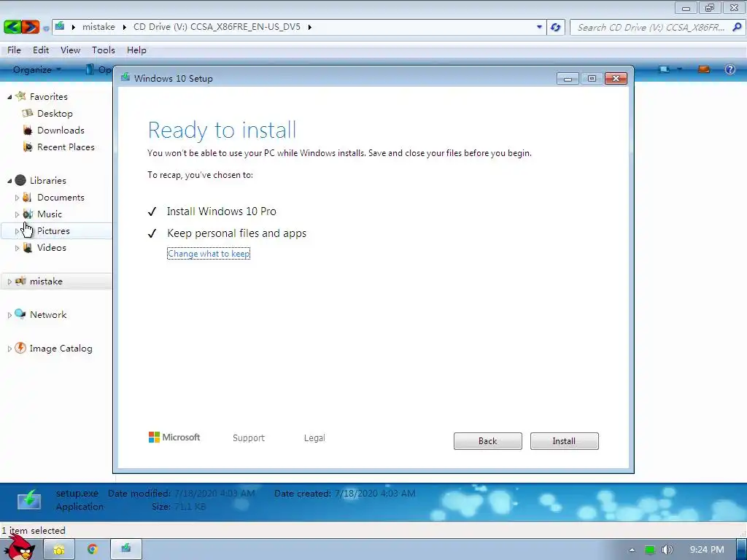Click the 9:24 PM taskbar clock
The height and width of the screenshot is (560, 747).
point(707,550)
